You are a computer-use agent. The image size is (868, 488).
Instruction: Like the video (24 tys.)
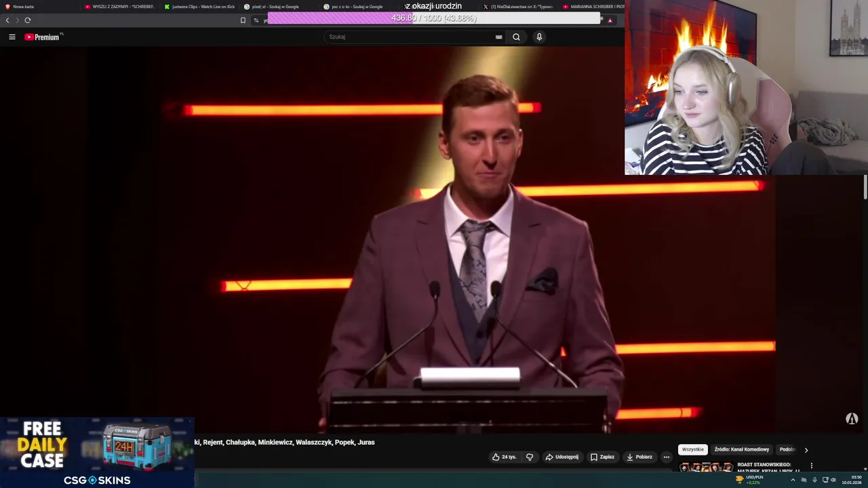point(504,457)
